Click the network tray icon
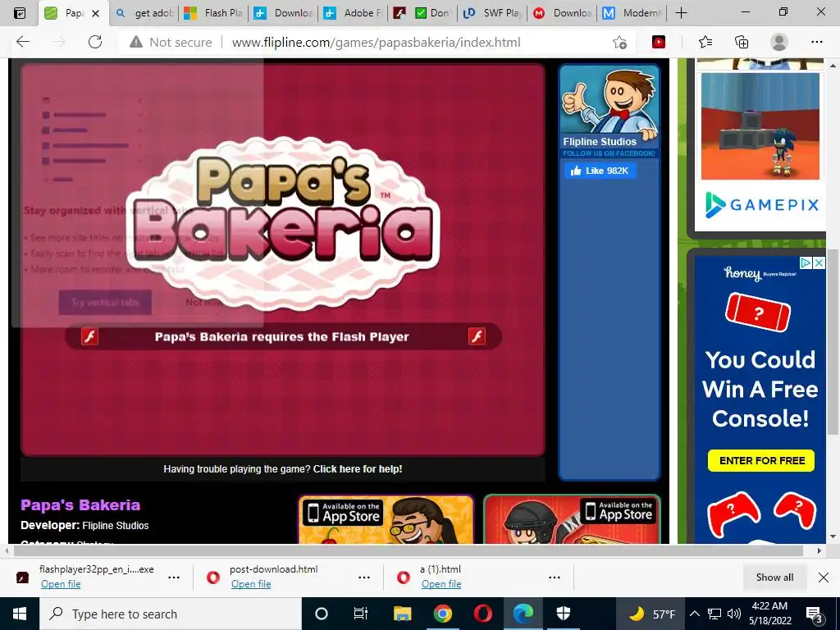The height and width of the screenshot is (630, 840). coord(714,614)
